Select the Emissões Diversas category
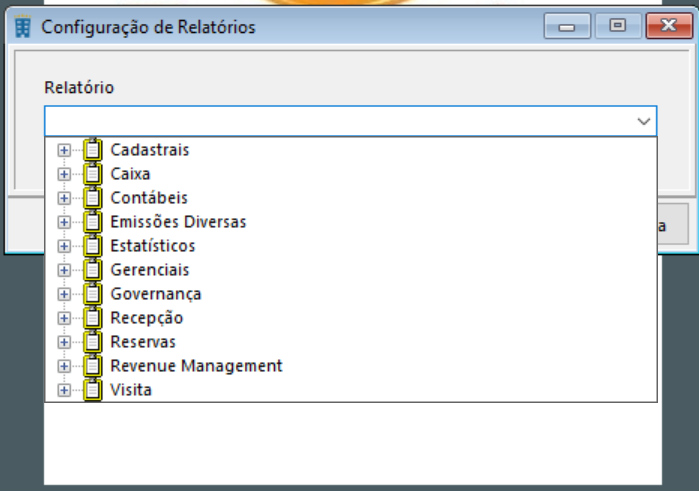The width and height of the screenshot is (699, 491). [x=178, y=222]
